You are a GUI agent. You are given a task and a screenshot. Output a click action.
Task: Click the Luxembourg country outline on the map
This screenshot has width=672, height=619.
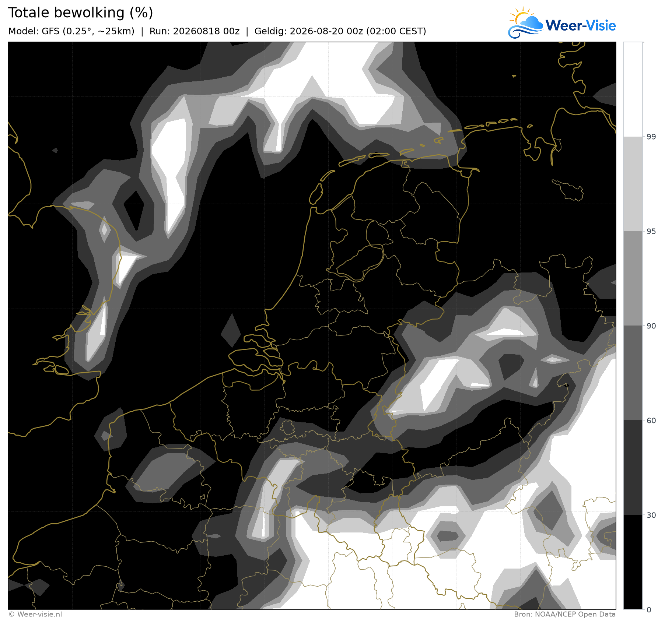pyautogui.click(x=288, y=427)
